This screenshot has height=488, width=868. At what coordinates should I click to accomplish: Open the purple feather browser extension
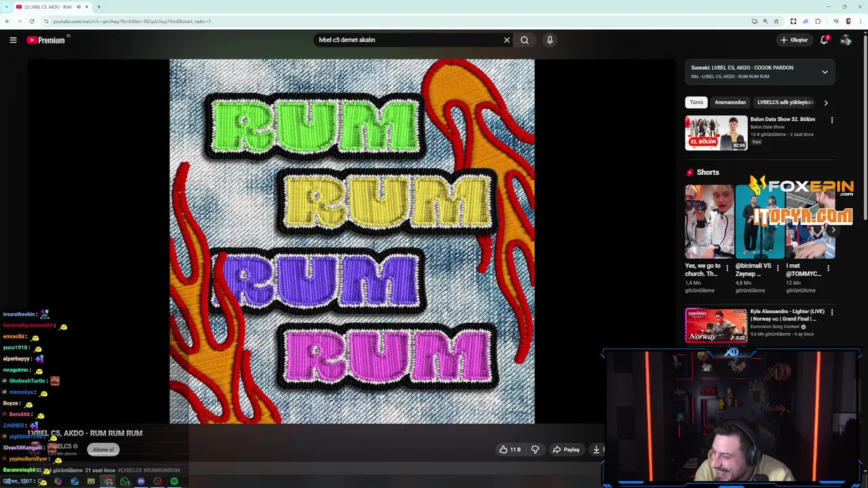(x=805, y=21)
